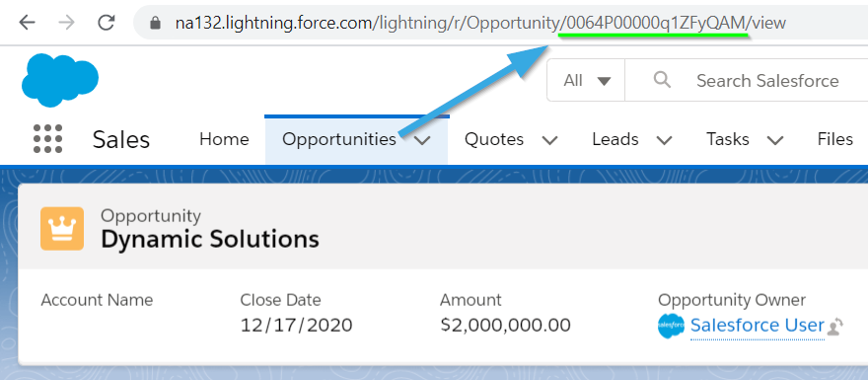Viewport: 868px width, 380px height.
Task: Click the change owner icon
Action: pos(834,327)
